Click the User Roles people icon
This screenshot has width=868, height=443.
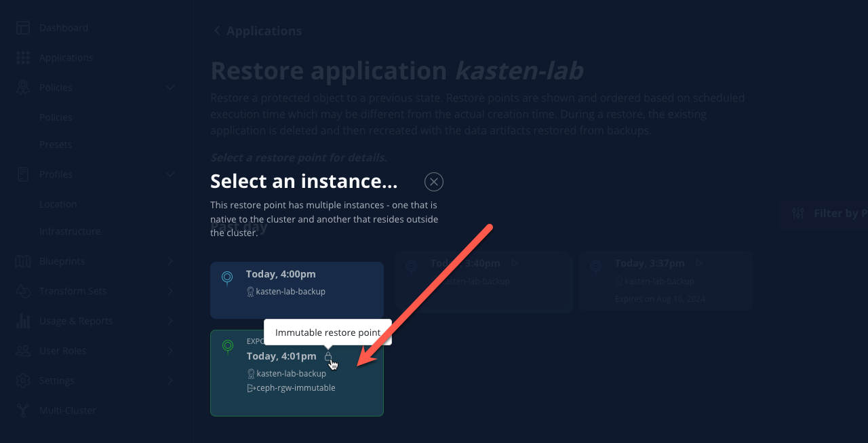click(23, 351)
